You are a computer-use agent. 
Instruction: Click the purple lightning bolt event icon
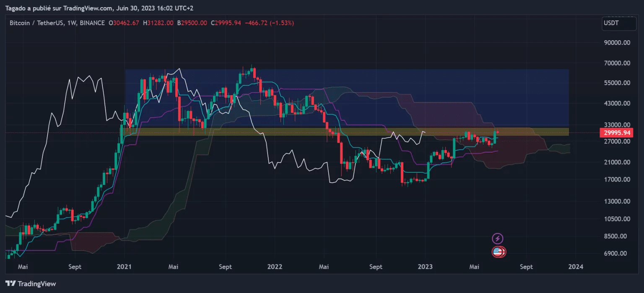pos(497,239)
